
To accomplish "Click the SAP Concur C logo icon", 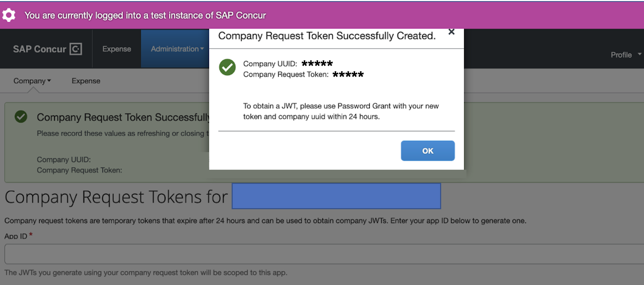I will [76, 49].
